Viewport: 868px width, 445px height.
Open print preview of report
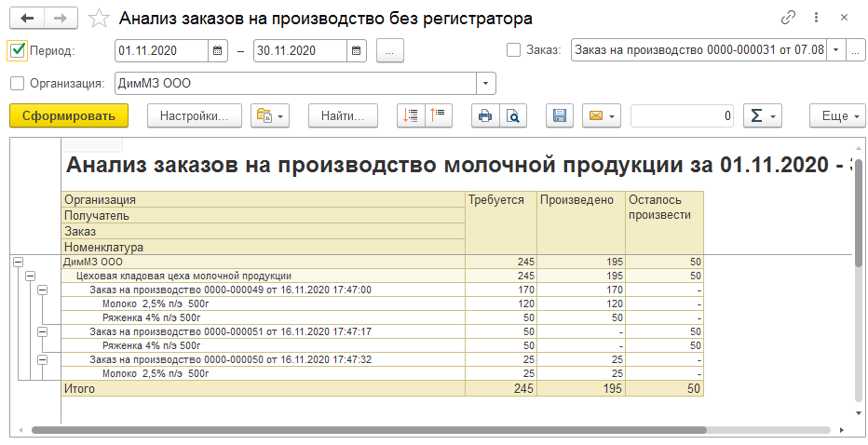pos(512,115)
